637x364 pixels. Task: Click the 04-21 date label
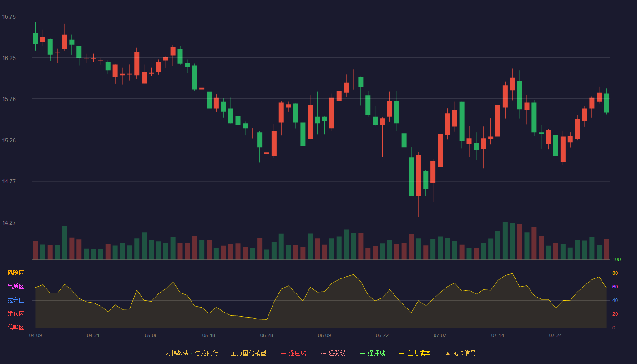[93, 335]
